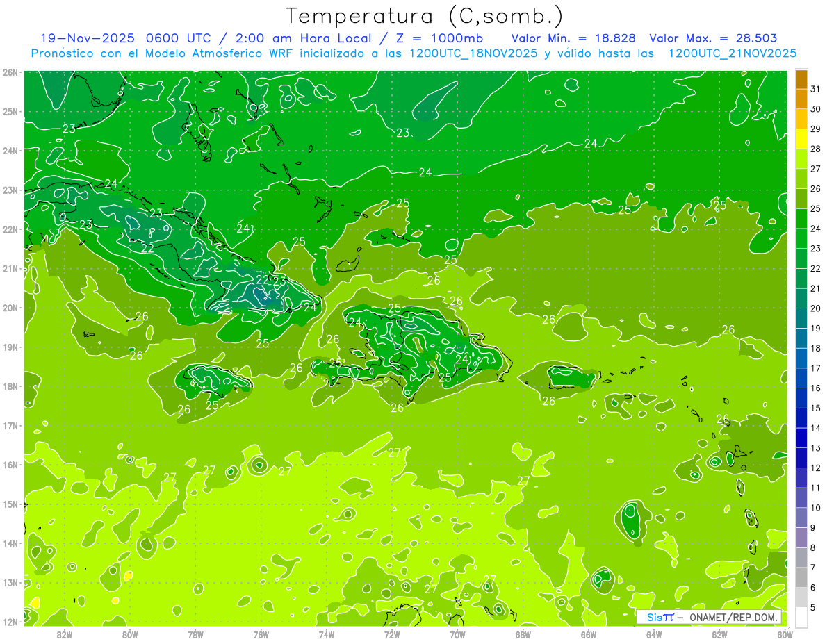Click the 62W longitude axis label

[x=719, y=634]
